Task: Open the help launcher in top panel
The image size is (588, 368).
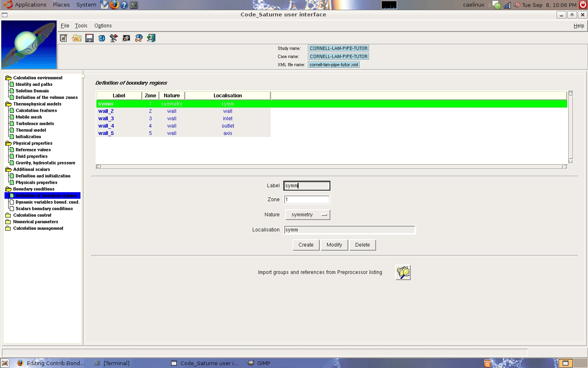Action: [124, 5]
